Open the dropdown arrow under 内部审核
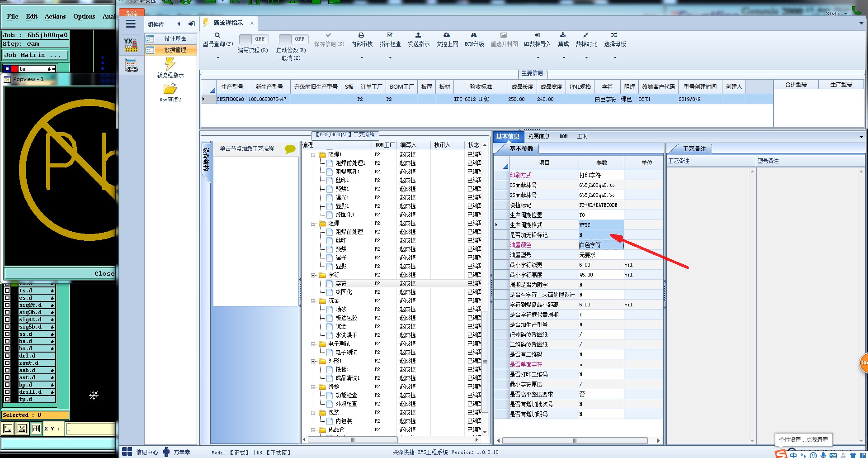Image resolution: width=868 pixels, height=458 pixels. pos(362,58)
